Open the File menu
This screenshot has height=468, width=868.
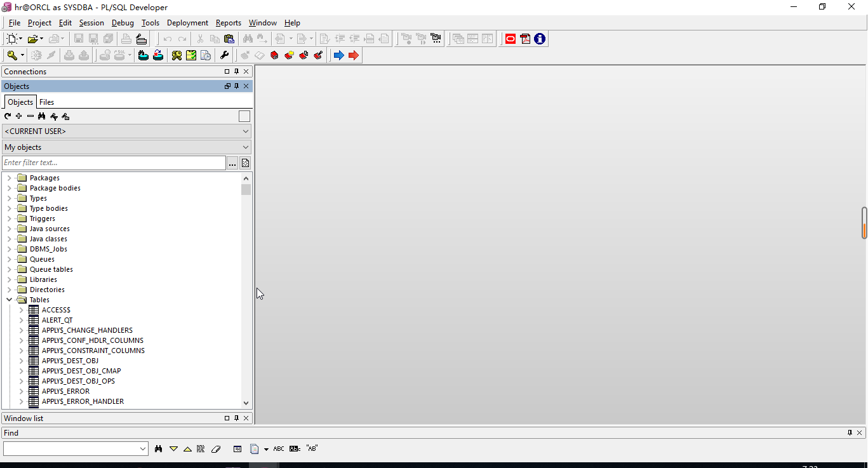[15, 23]
